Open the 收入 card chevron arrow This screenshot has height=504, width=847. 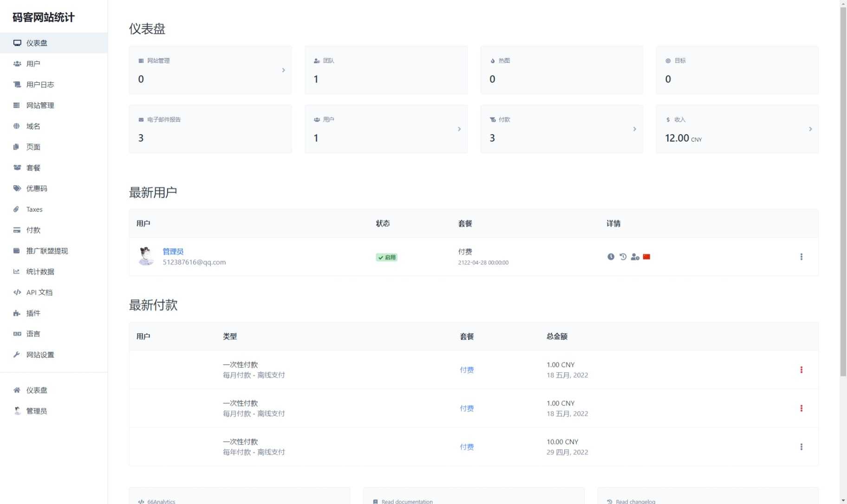pyautogui.click(x=810, y=129)
